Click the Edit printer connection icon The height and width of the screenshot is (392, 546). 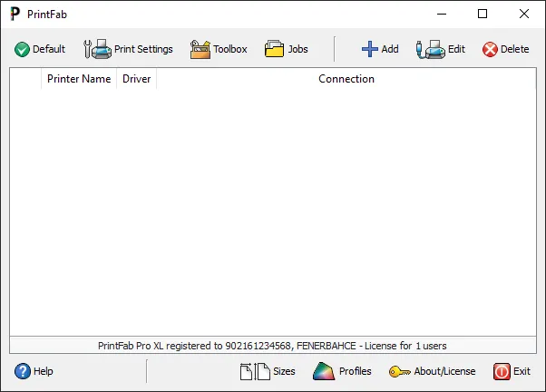click(431, 49)
